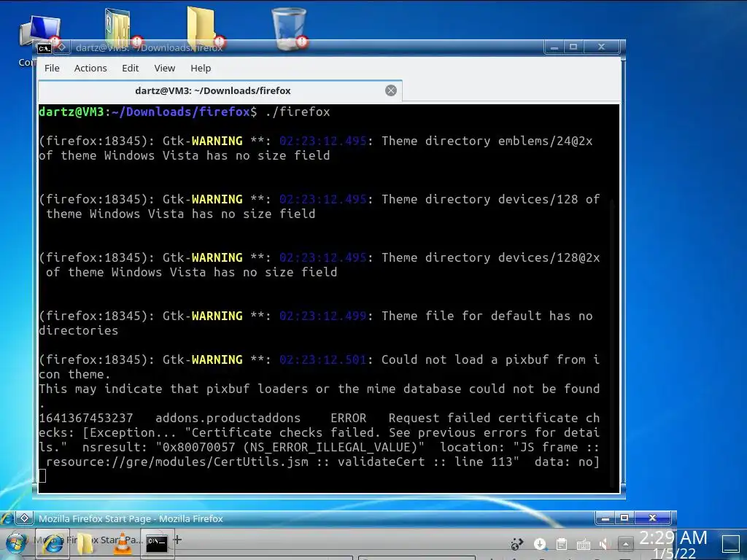
Task: Click the terminal cursor on the last line
Action: (x=42, y=475)
